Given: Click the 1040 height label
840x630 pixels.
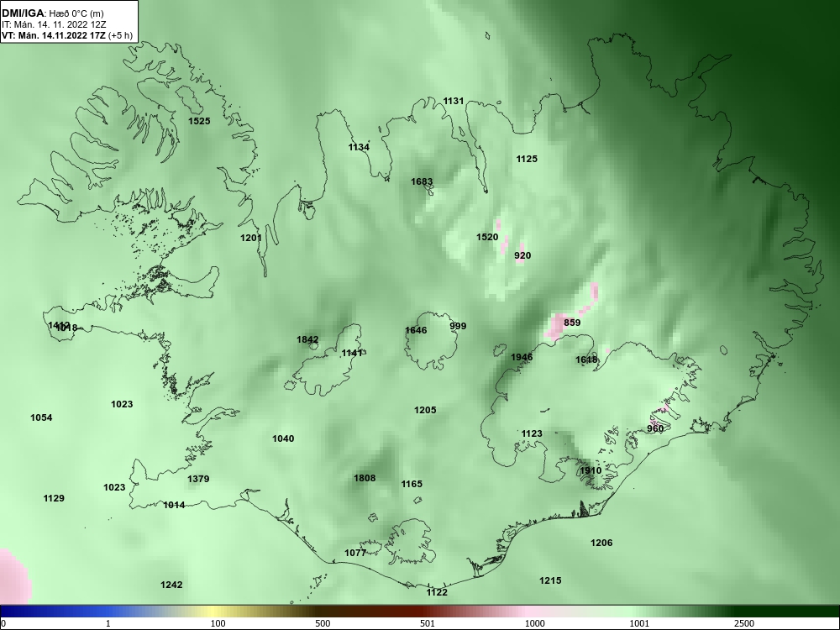Looking at the screenshot, I should 283,438.
